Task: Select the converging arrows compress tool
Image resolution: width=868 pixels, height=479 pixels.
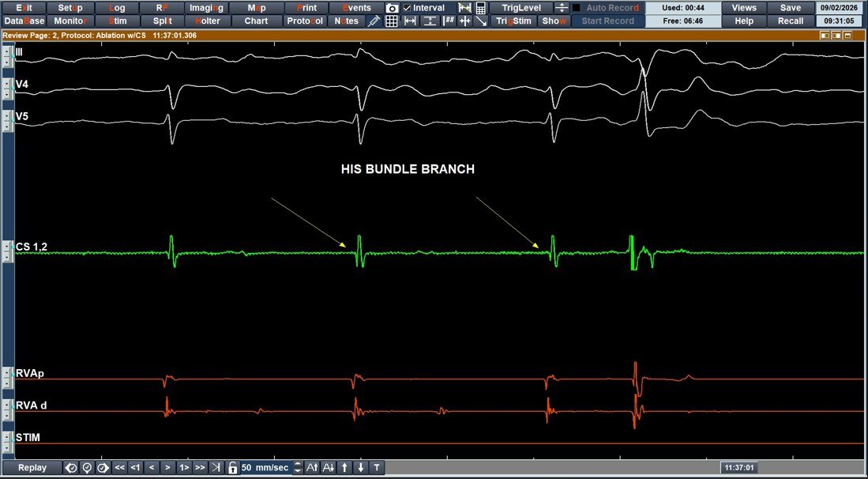Action: coord(465,21)
